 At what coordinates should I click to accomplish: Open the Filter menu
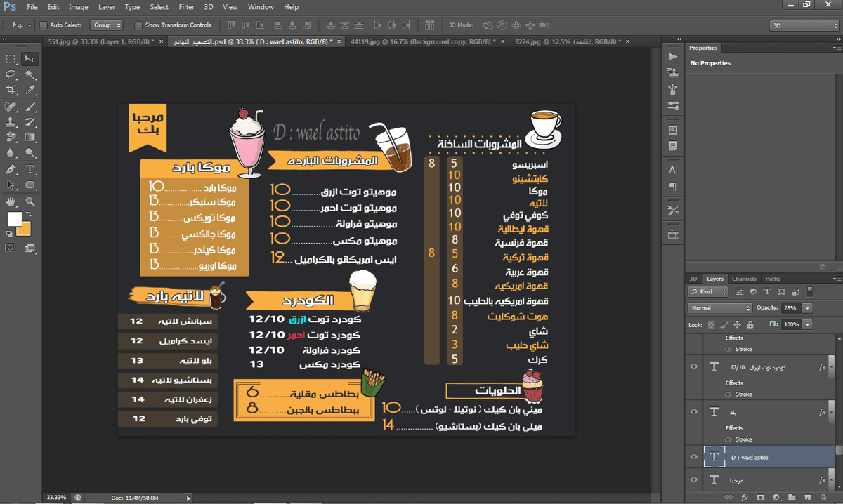point(186,7)
